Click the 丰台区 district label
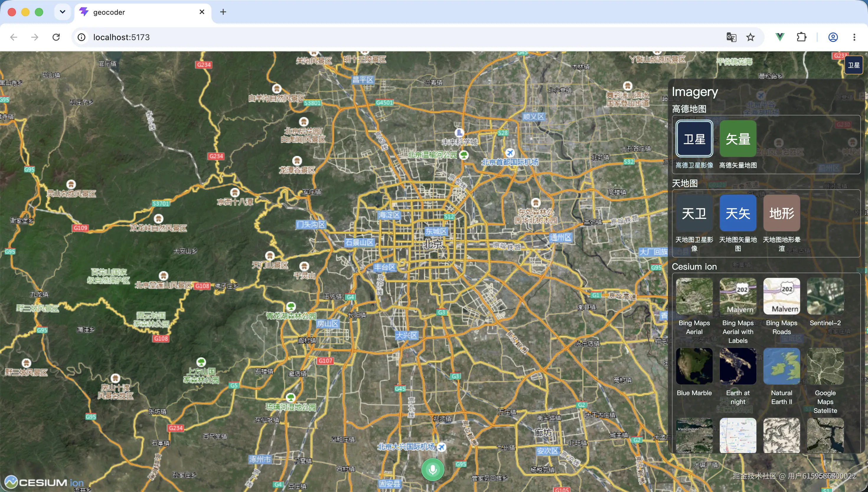Viewport: 868px width, 492px height. pos(384,267)
